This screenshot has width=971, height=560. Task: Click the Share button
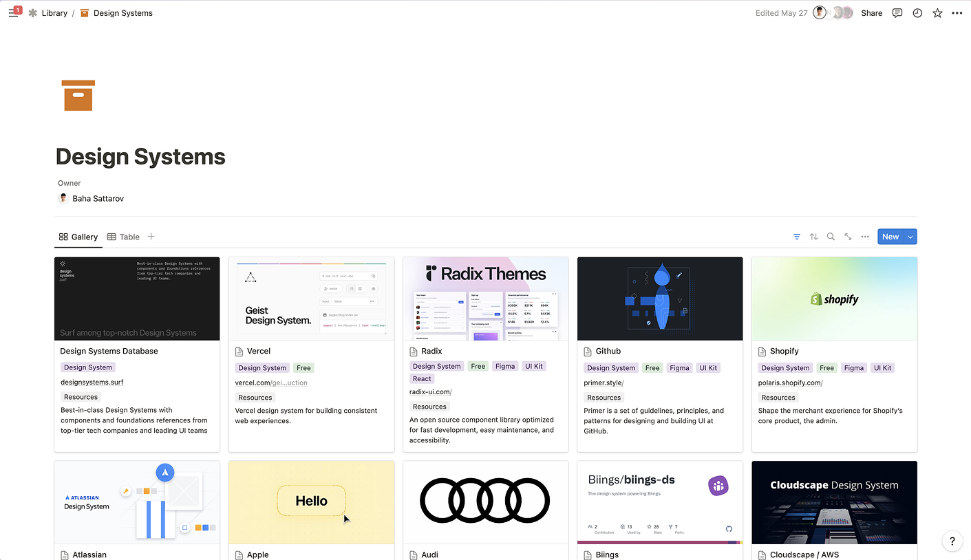tap(871, 13)
